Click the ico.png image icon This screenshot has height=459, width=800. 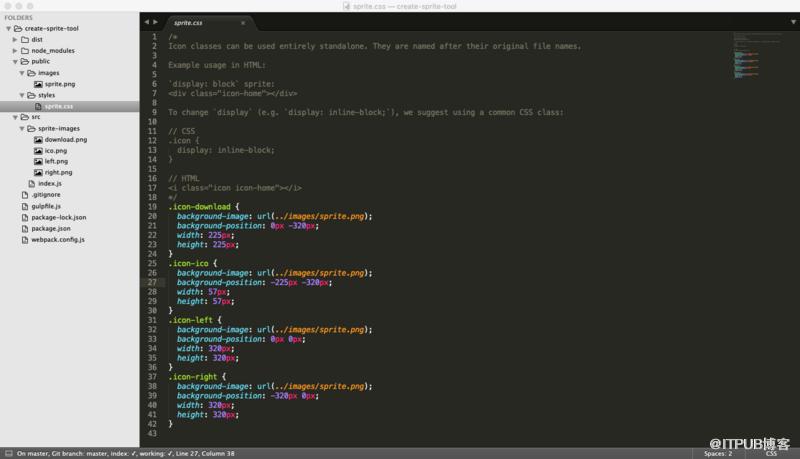click(x=38, y=151)
